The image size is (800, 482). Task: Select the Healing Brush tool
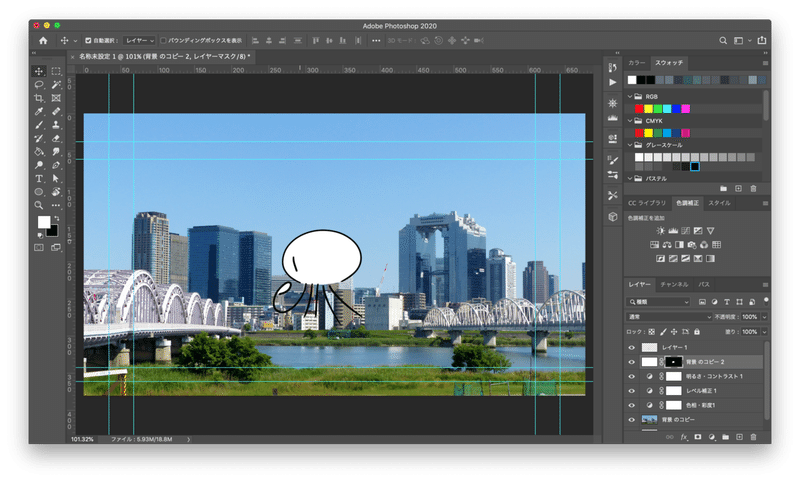point(56,111)
